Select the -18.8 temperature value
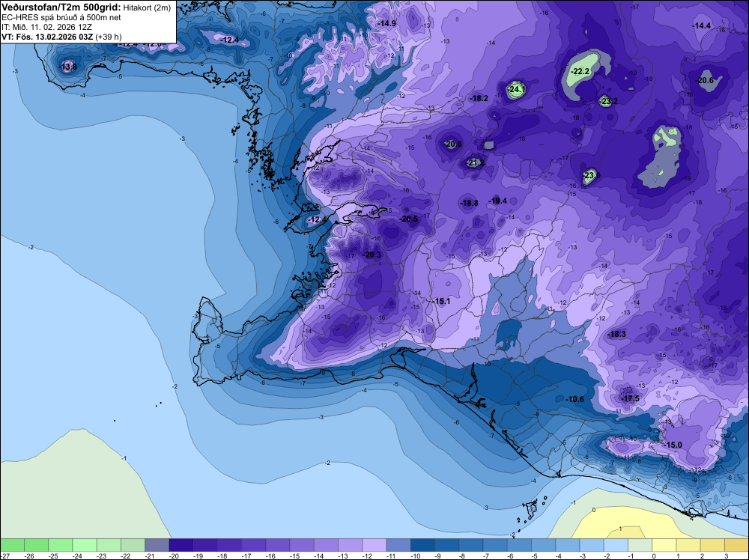749x560 pixels. click(x=469, y=204)
